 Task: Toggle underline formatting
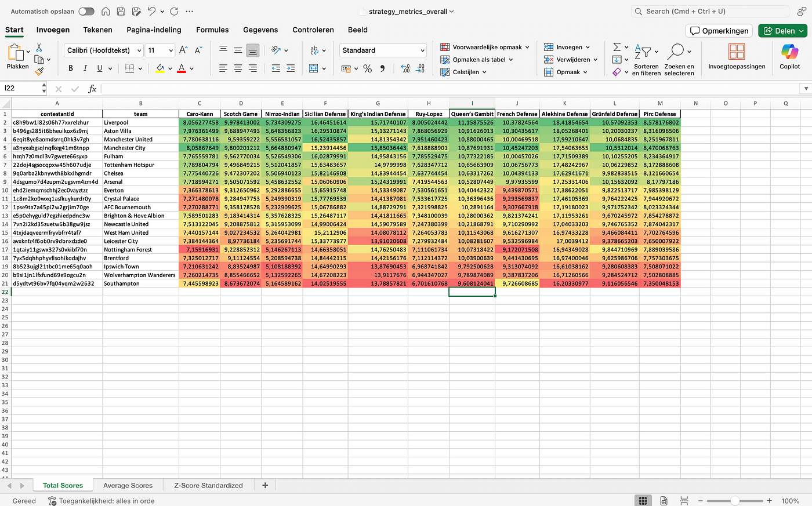click(100, 68)
